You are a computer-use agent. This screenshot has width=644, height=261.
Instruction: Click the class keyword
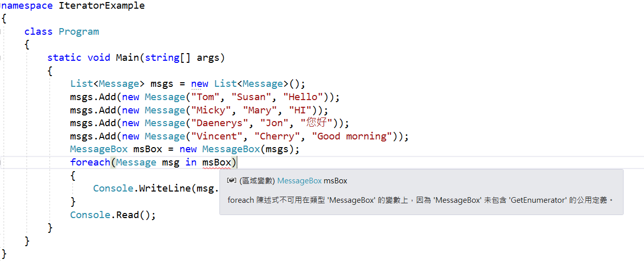click(x=38, y=32)
